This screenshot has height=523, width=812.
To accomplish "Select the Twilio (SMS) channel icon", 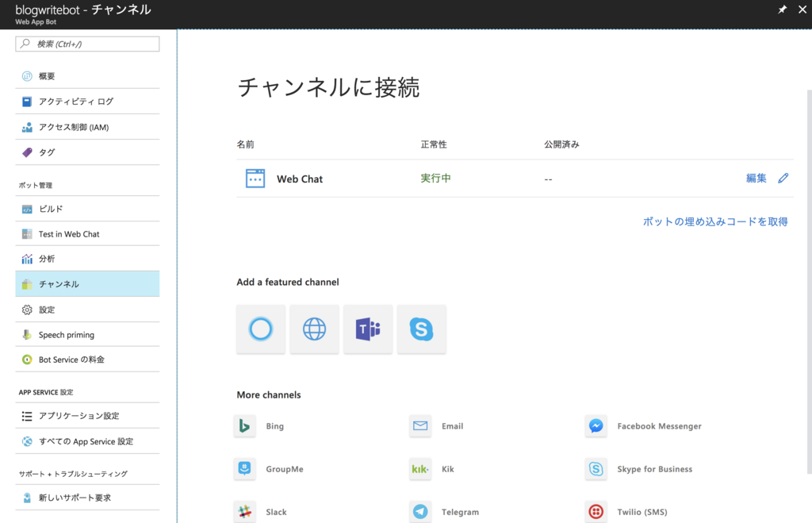I will (x=596, y=512).
